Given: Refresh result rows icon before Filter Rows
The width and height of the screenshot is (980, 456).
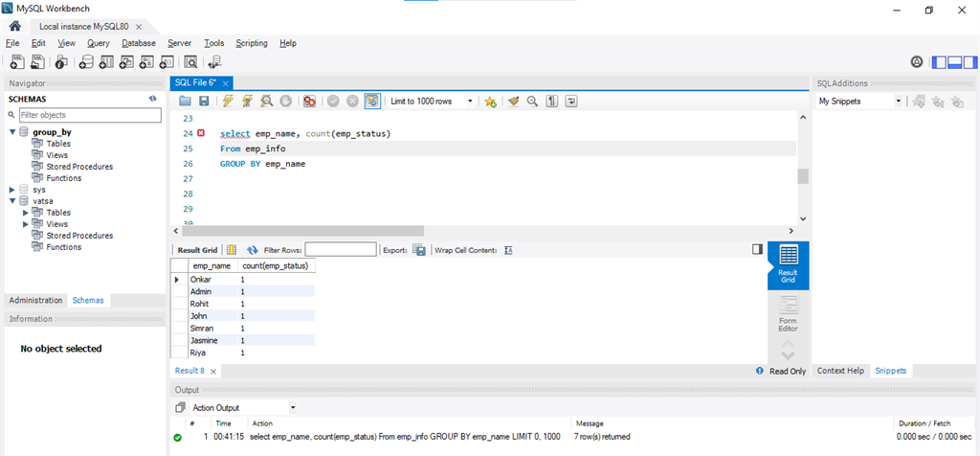Looking at the screenshot, I should [253, 250].
